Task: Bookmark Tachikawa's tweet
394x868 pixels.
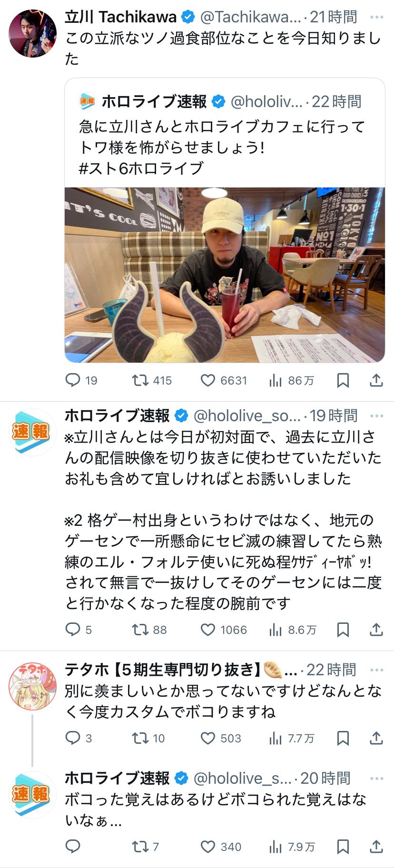Action: tap(343, 380)
